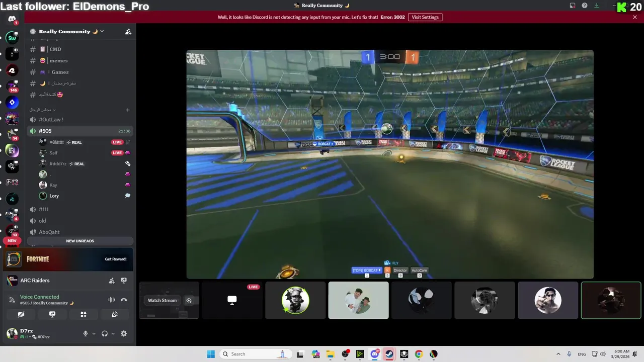Screen dimensions: 644x362
Task: Open the #505 voice channel
Action: [x=80, y=131]
